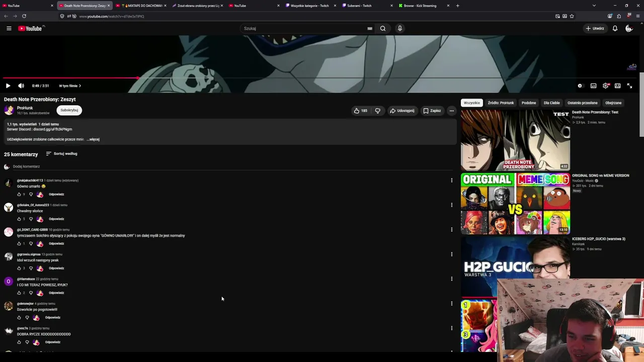Open the YouTube guide hamburger menu
Viewport: 644px width, 362px height.
[x=9, y=29]
